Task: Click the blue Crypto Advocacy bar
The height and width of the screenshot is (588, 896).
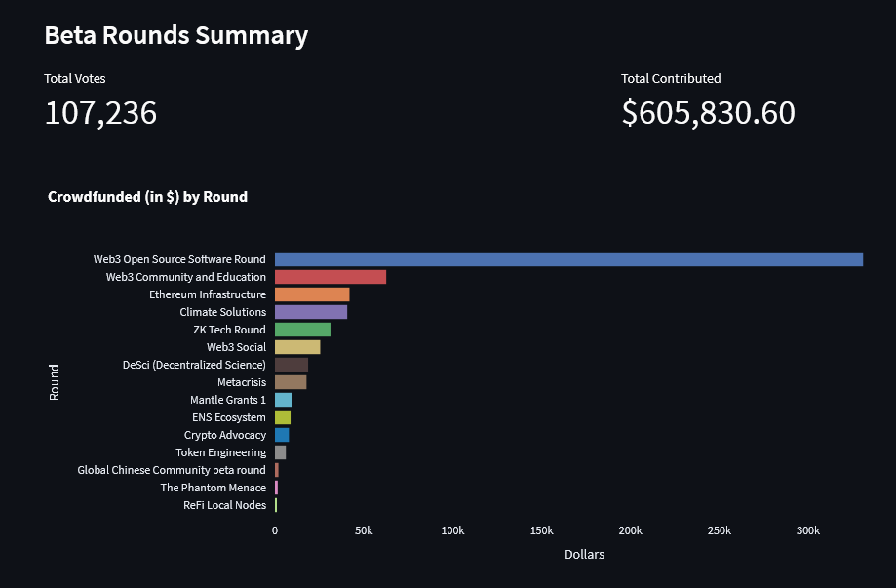Action: click(282, 435)
